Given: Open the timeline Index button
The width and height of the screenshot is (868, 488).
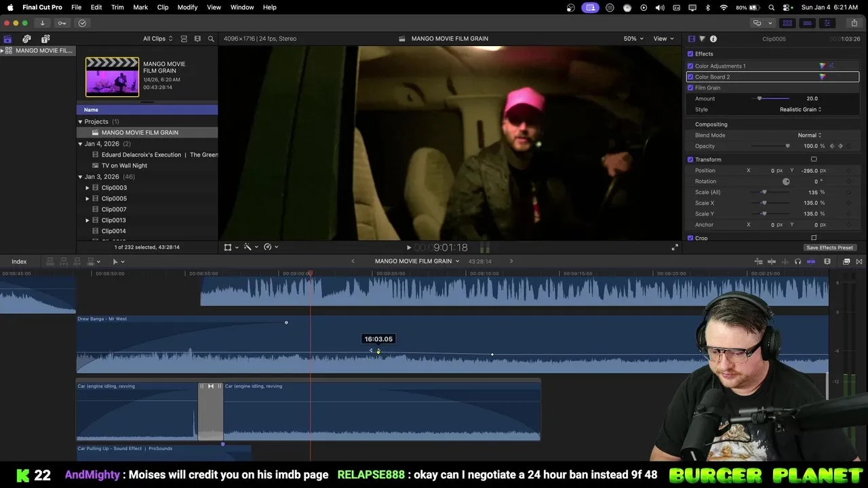Looking at the screenshot, I should click(19, 262).
